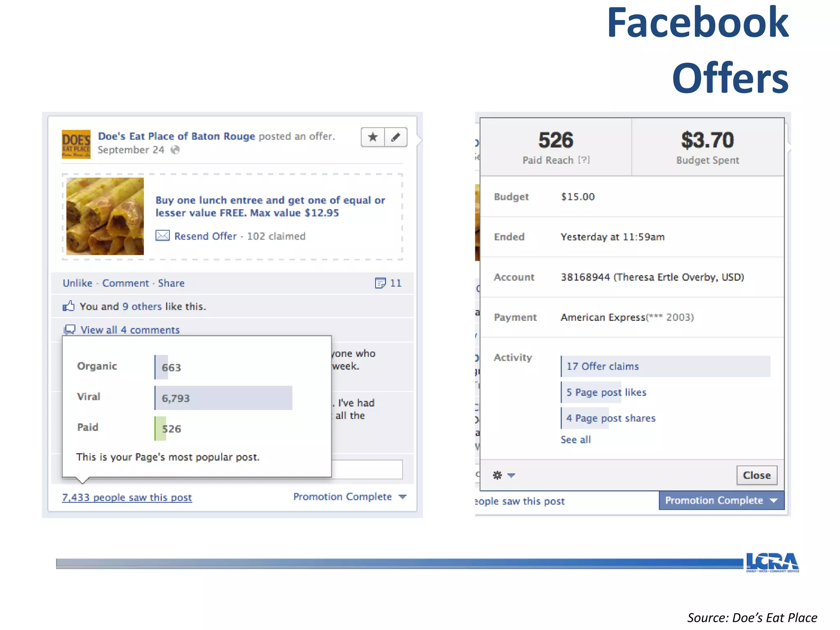The image size is (840, 630).
Task: Click the 526 Paid Reach figure
Action: coord(556,140)
